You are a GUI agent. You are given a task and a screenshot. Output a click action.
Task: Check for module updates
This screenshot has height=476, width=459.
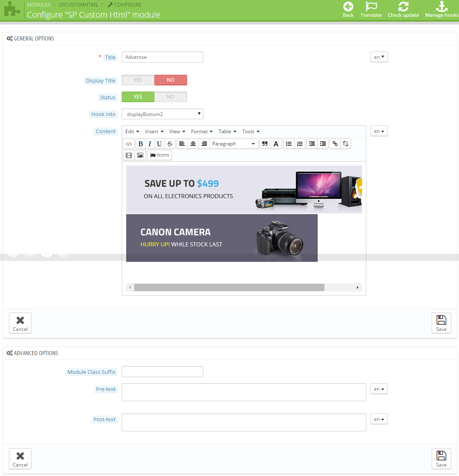(x=403, y=10)
